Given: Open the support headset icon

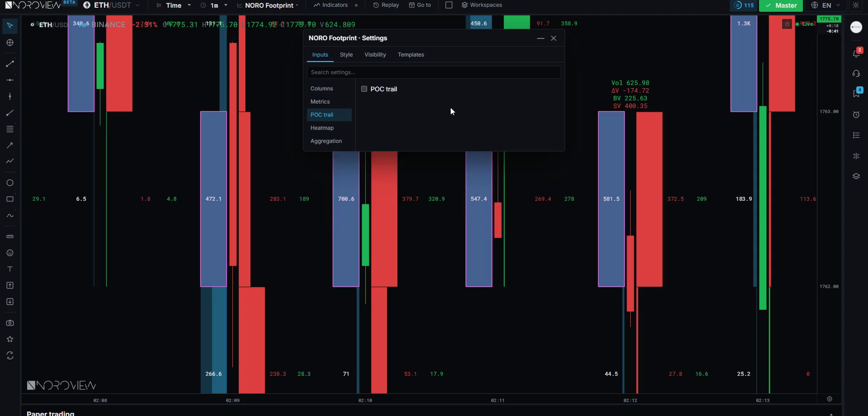Looking at the screenshot, I should pos(856,73).
